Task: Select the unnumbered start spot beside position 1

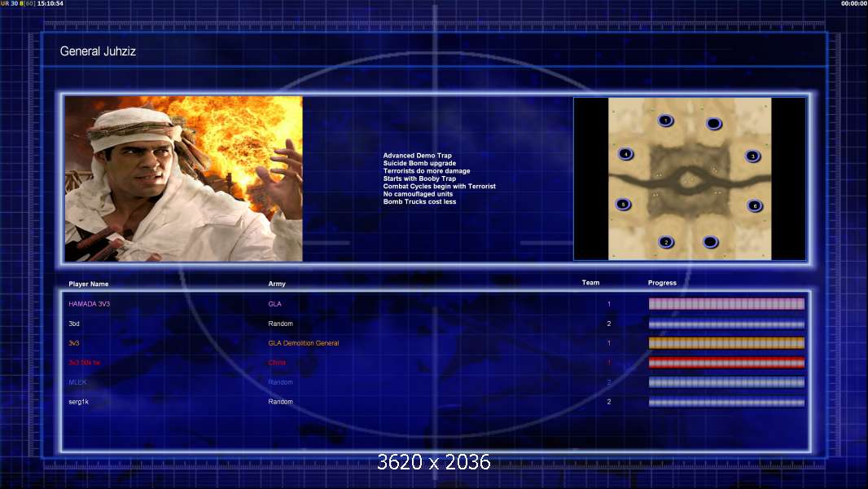Action: pos(713,124)
